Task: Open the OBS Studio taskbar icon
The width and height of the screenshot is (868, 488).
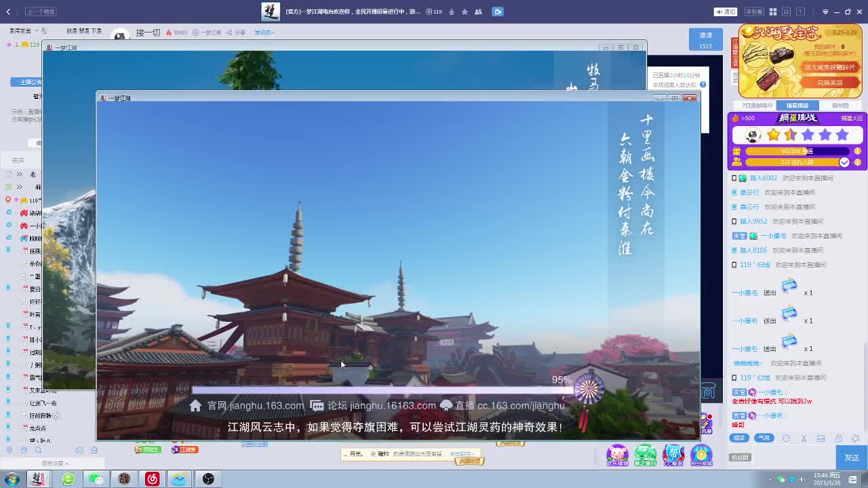Action: pyautogui.click(x=208, y=479)
